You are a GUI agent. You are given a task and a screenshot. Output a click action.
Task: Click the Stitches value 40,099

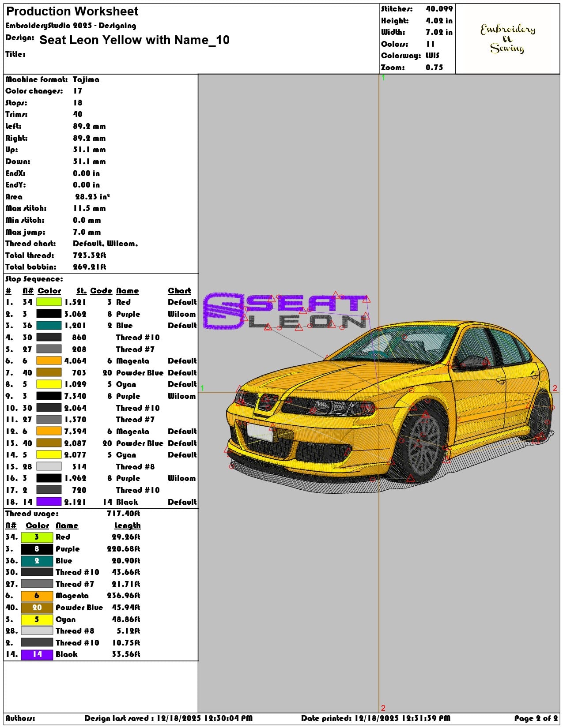pos(439,9)
